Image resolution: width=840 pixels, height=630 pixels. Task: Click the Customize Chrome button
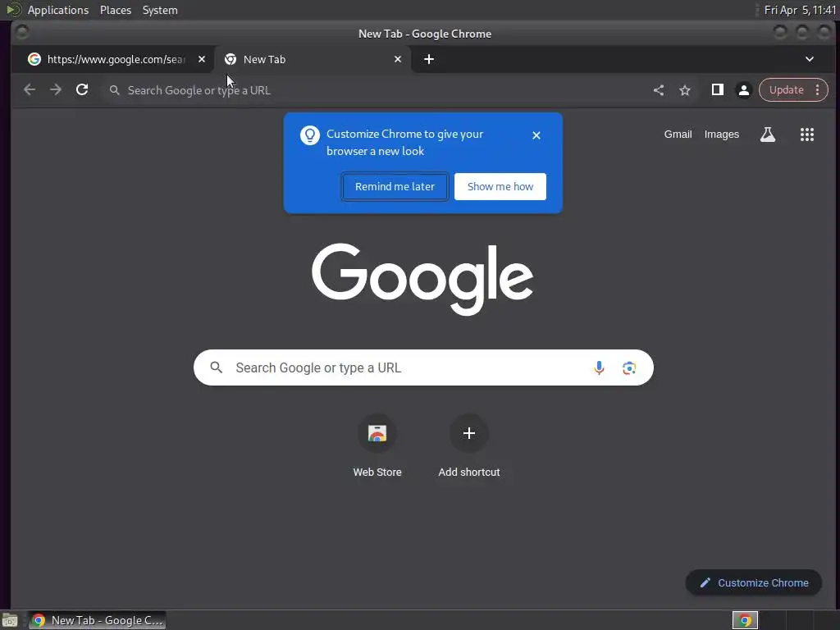pyautogui.click(x=754, y=583)
